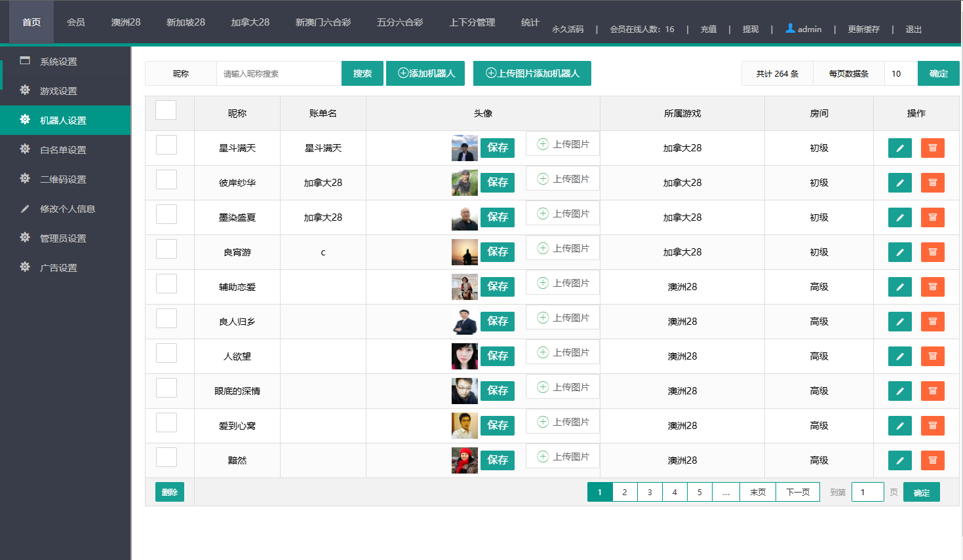This screenshot has height=560, width=963.
Task: Click the pencil icon beside 修改个人信息
Action: [25, 208]
